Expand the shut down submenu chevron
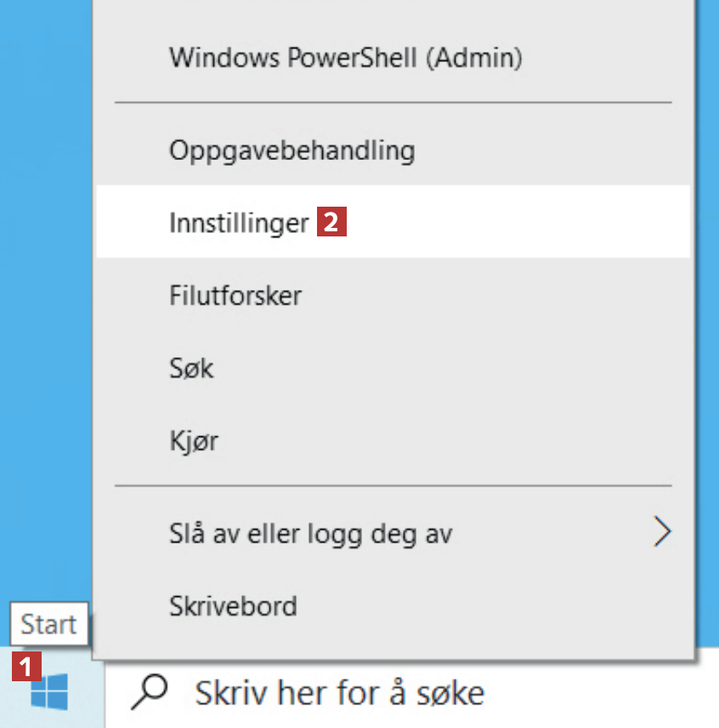 coord(662,533)
